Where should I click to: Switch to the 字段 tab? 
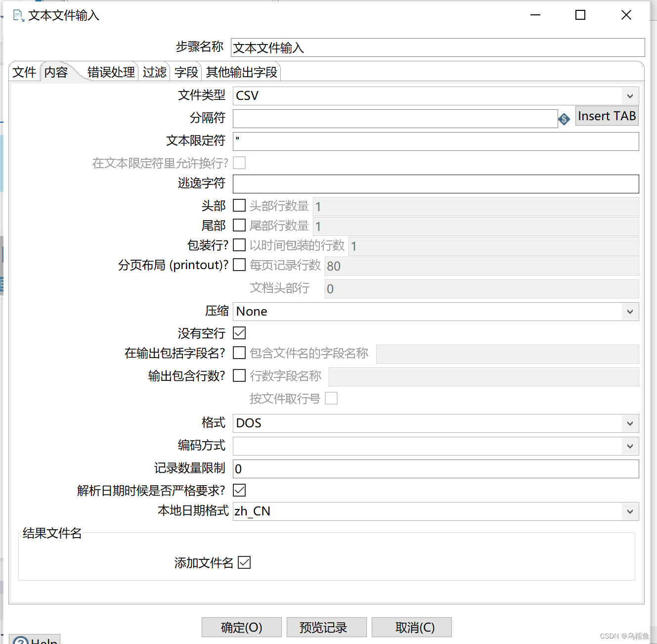[186, 72]
